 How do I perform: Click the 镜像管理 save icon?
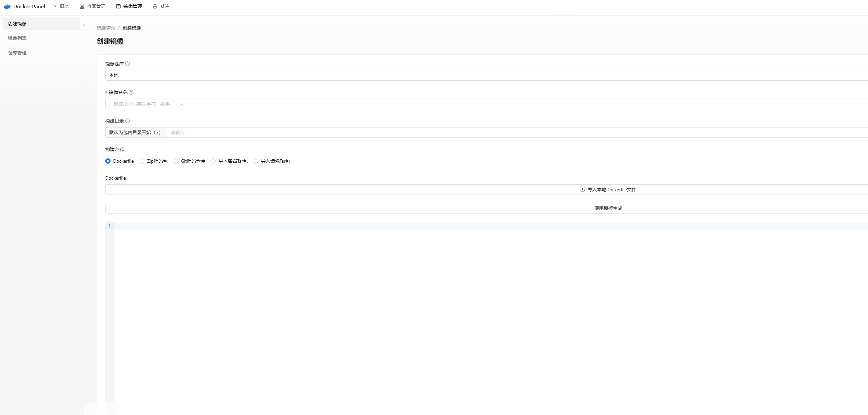[118, 6]
